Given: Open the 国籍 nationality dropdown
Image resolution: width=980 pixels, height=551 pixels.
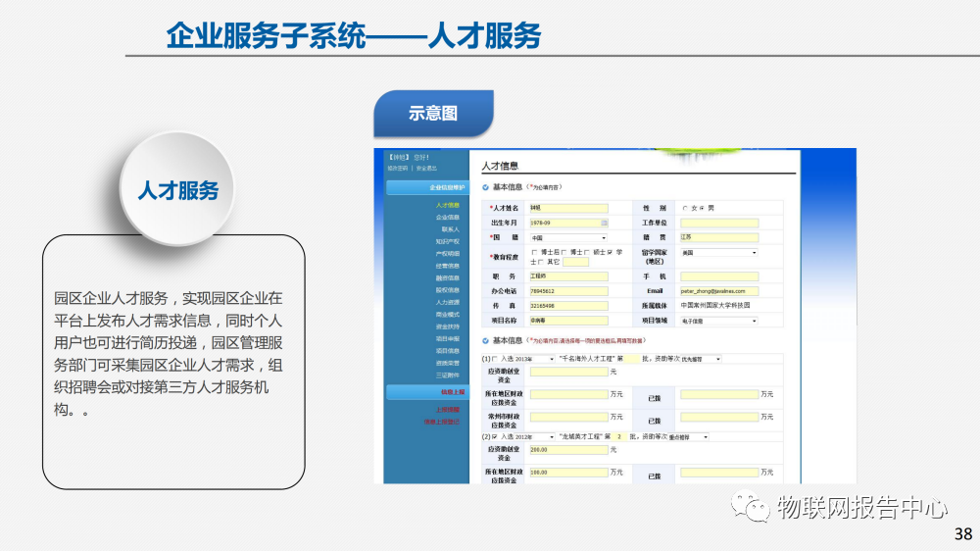Looking at the screenshot, I should pos(568,237).
